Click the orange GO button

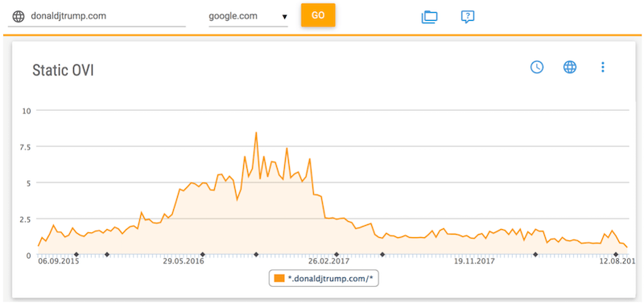click(318, 15)
